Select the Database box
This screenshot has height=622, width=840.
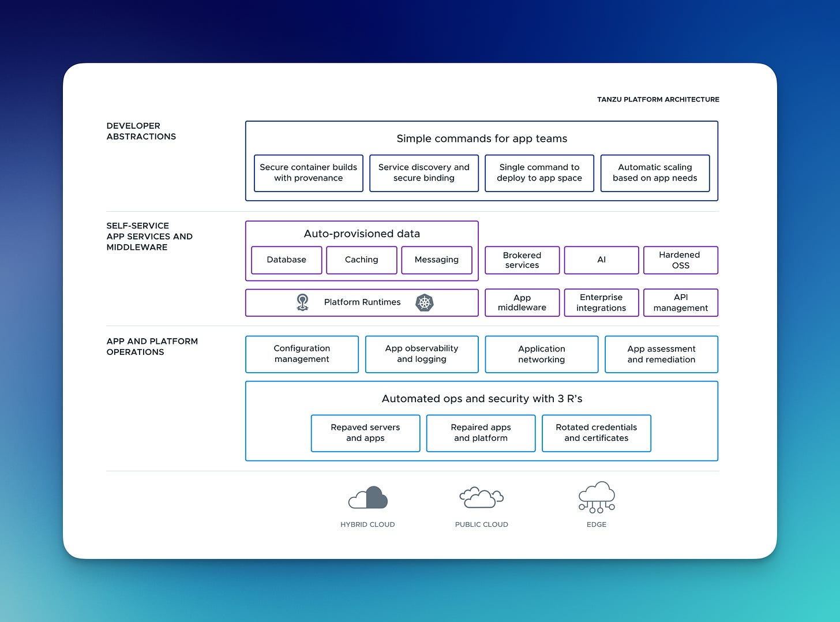(287, 260)
